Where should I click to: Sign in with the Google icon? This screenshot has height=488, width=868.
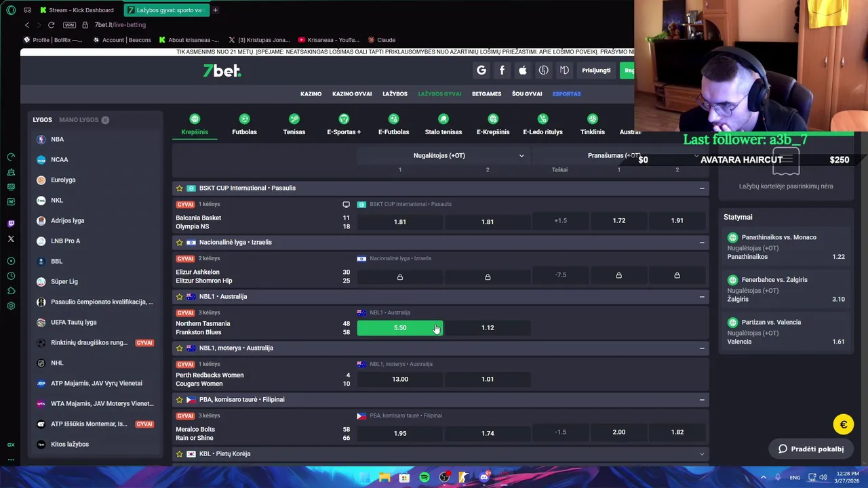point(481,70)
